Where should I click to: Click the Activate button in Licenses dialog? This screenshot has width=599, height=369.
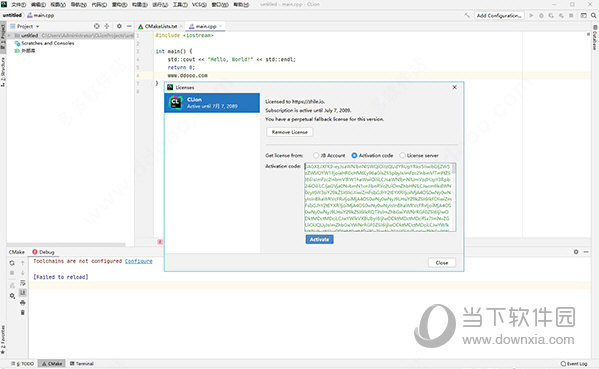point(319,240)
